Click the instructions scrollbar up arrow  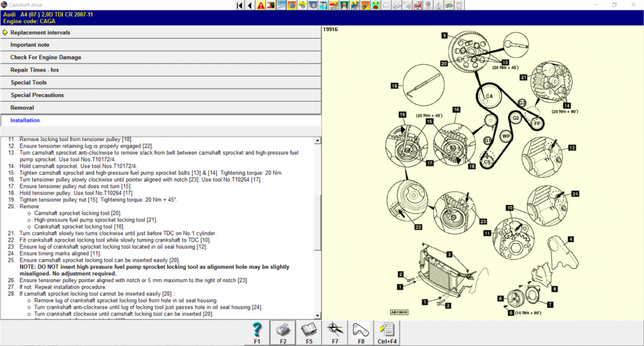(317, 140)
